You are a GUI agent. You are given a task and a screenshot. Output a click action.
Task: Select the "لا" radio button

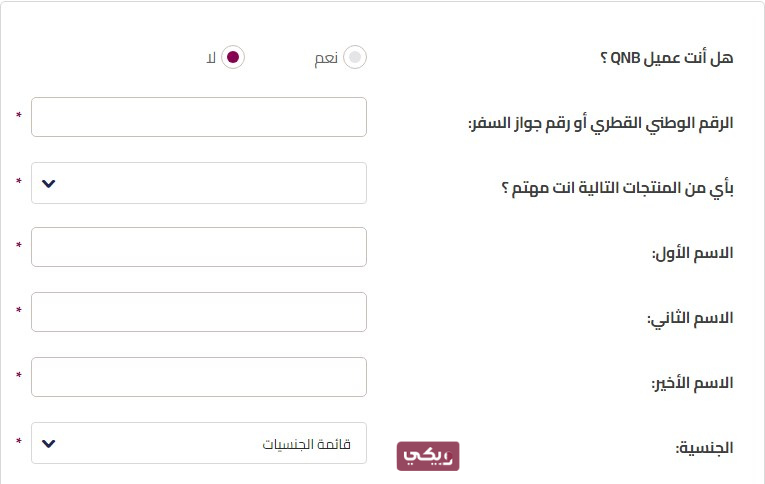pos(232,57)
